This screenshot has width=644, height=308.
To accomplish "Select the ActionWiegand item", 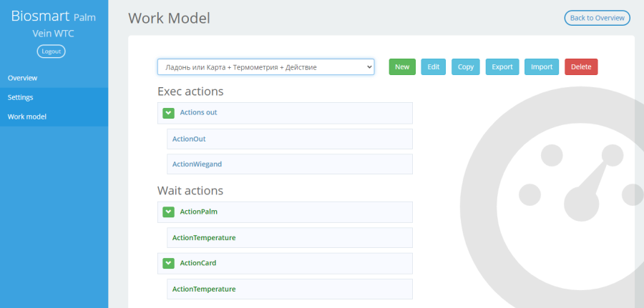I will click(x=290, y=164).
